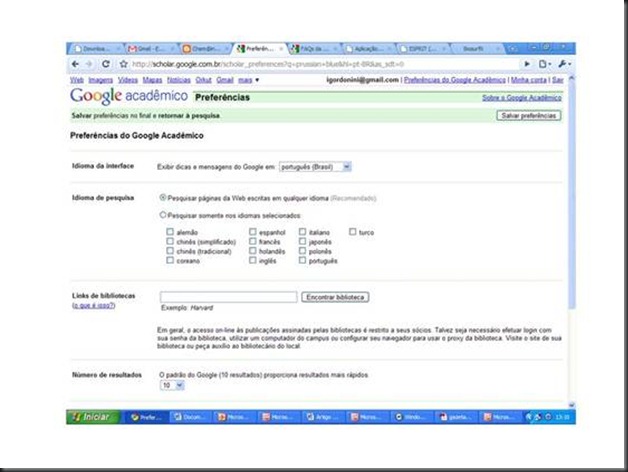The width and height of the screenshot is (628, 472).
Task: Open the Imagens link
Action: (x=101, y=80)
